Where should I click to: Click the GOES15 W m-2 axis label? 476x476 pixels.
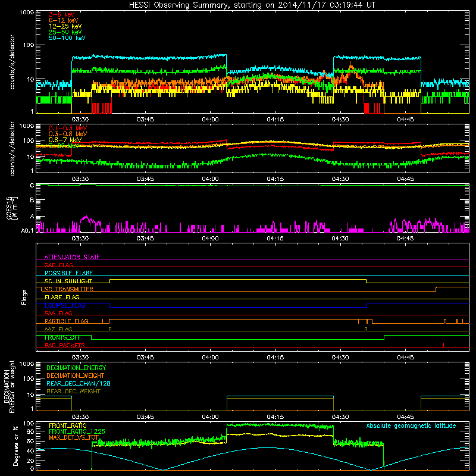12,208
